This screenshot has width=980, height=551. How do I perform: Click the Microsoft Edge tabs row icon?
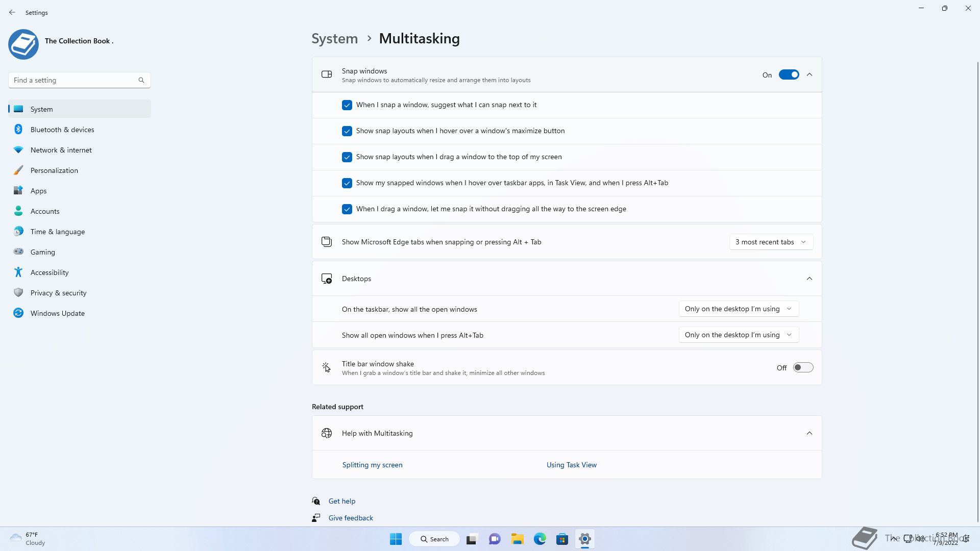click(x=327, y=242)
